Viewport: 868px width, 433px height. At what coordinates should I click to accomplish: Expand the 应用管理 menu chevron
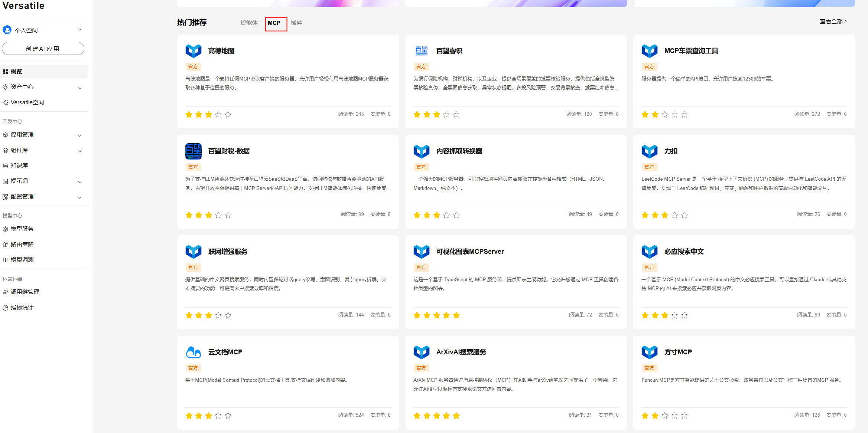click(79, 135)
